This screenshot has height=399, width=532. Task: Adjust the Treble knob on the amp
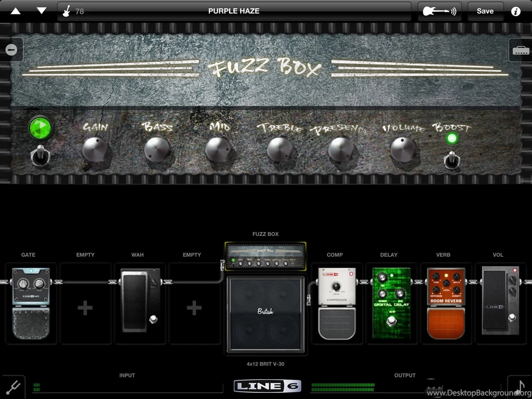coord(279,149)
